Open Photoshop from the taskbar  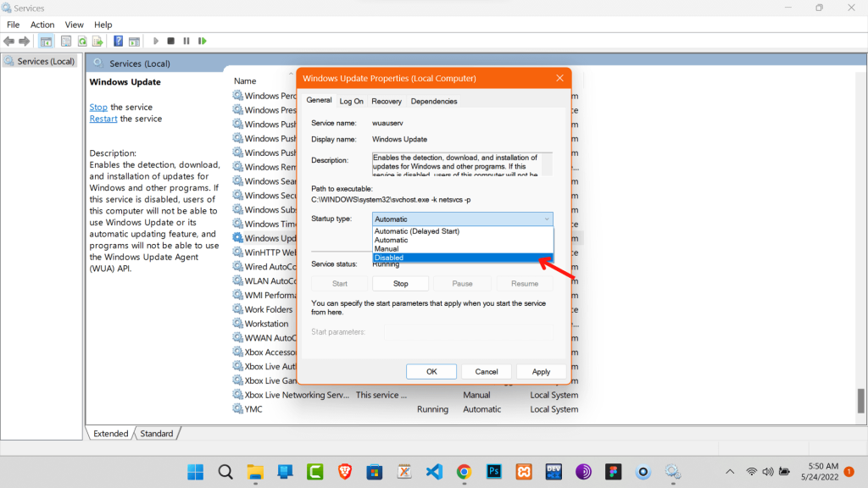coord(494,472)
